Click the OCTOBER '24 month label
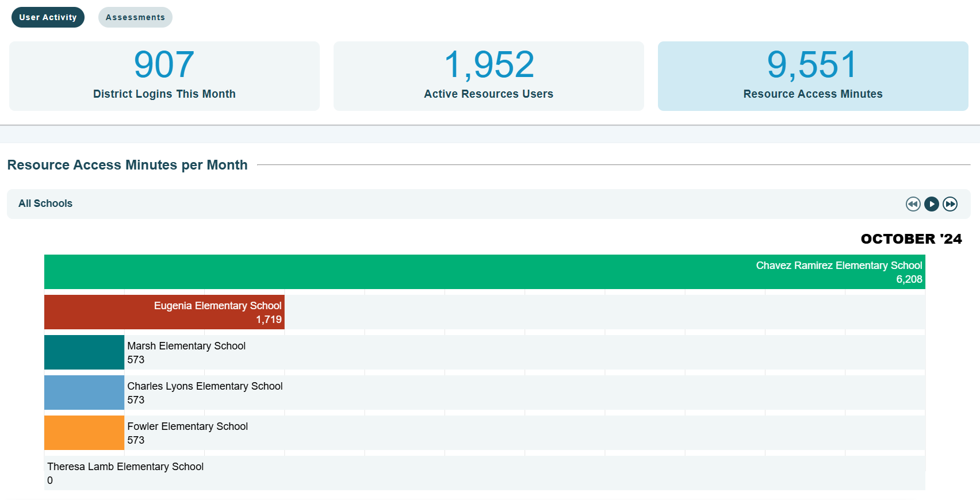 coord(911,239)
